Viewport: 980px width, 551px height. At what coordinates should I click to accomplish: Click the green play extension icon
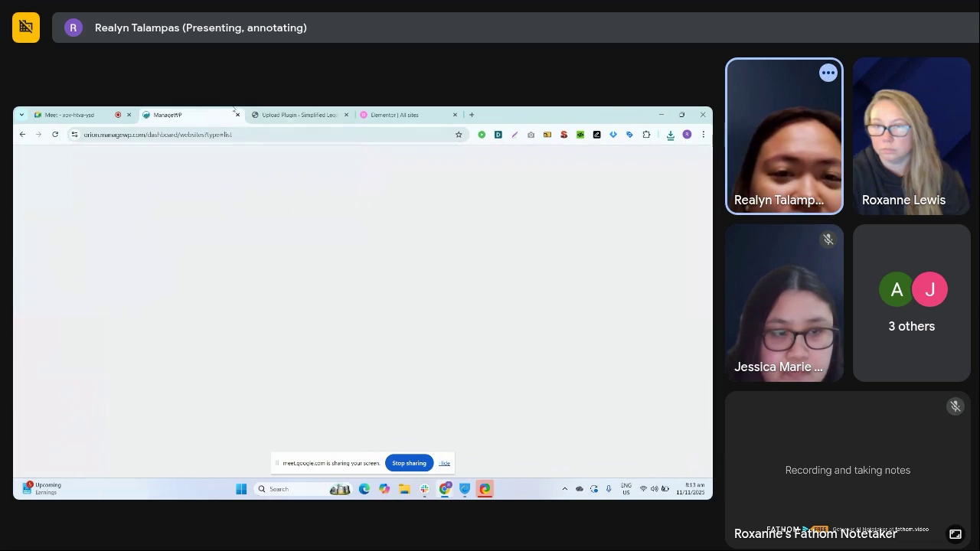tap(482, 135)
